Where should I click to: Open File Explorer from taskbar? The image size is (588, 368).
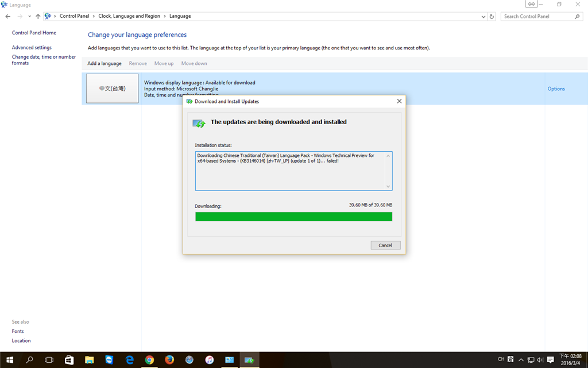[89, 360]
